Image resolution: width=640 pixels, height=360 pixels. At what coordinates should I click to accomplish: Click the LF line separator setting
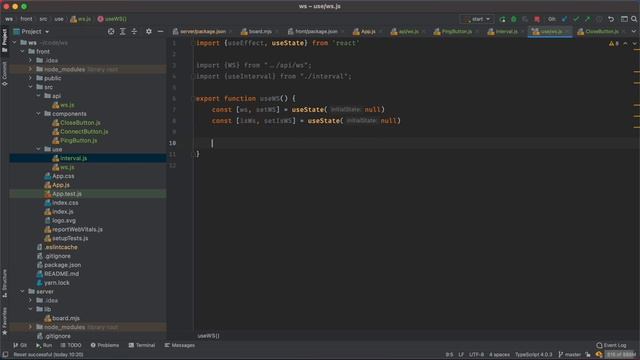point(461,355)
